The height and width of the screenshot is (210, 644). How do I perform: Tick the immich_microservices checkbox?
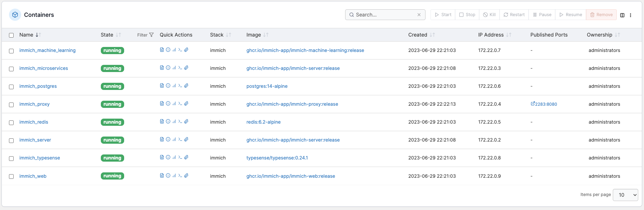pos(11,69)
